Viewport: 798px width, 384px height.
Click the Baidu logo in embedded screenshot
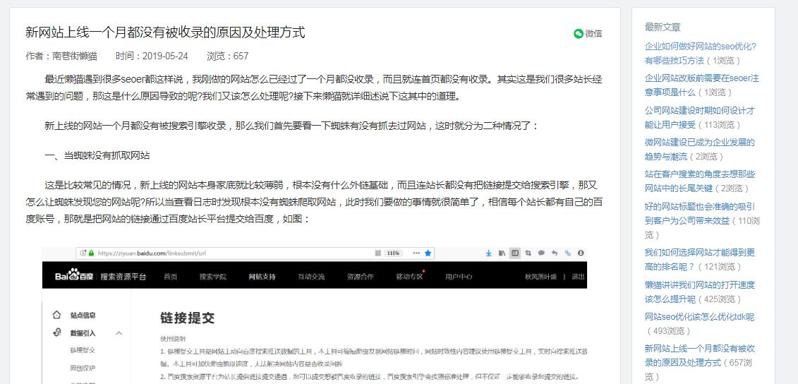click(x=74, y=276)
